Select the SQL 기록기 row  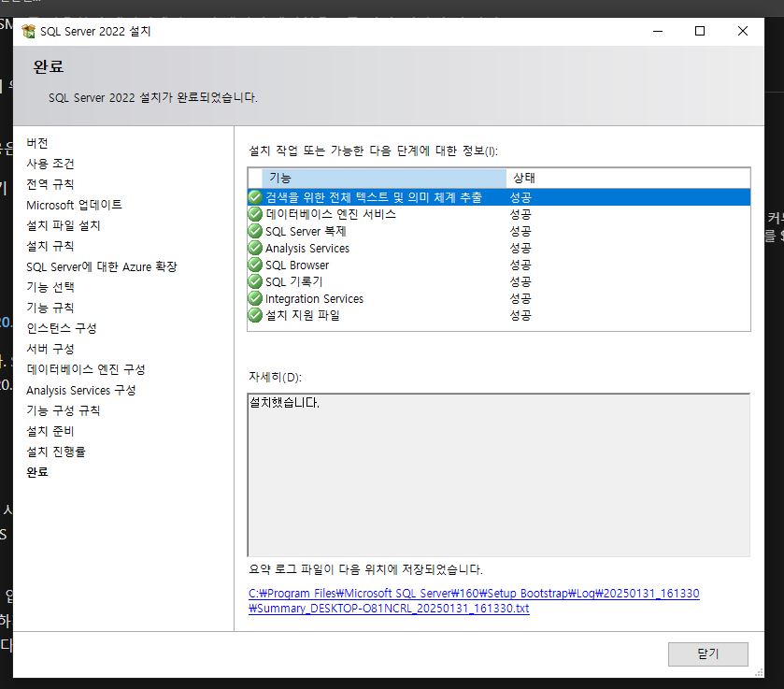[x=499, y=281]
